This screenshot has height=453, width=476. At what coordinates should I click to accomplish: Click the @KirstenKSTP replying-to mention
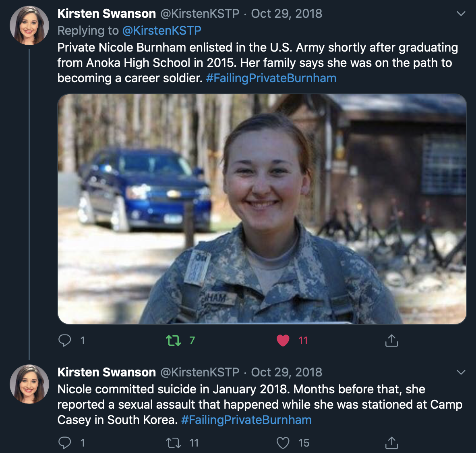point(162,30)
